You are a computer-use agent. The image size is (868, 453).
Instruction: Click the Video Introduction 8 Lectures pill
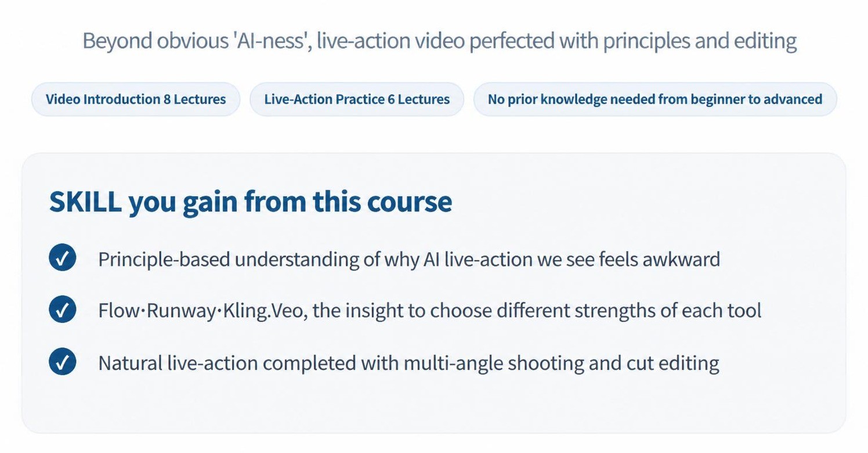[x=135, y=99]
